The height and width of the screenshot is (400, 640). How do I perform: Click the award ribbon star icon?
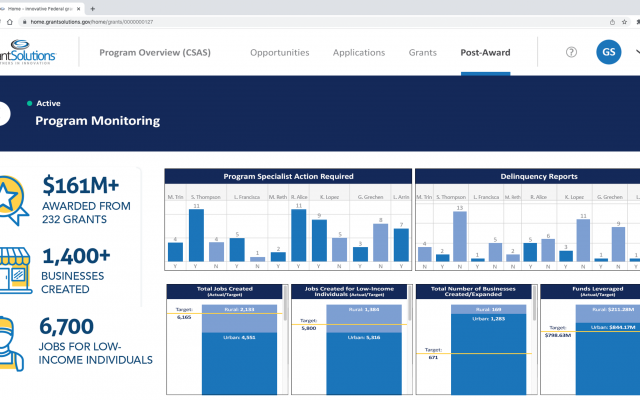point(14,198)
